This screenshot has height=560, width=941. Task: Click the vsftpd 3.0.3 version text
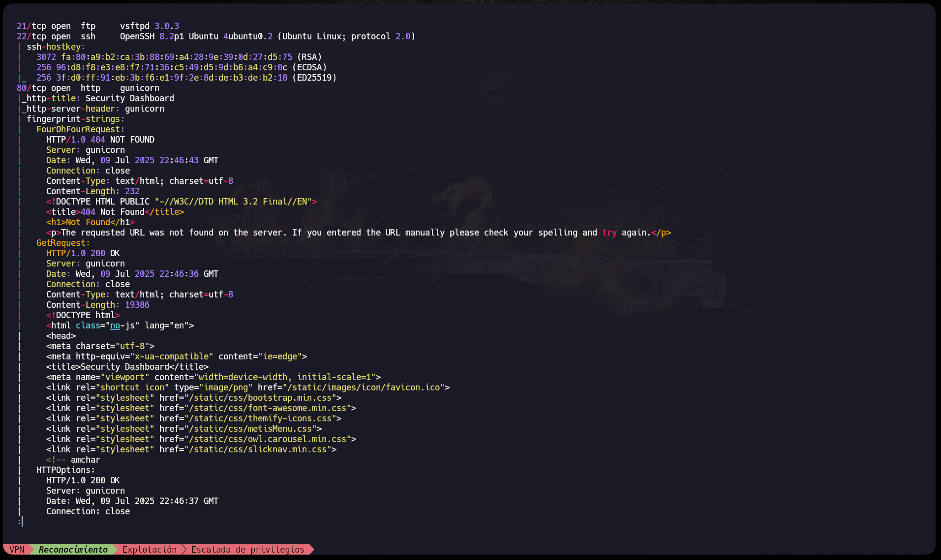(x=150, y=26)
